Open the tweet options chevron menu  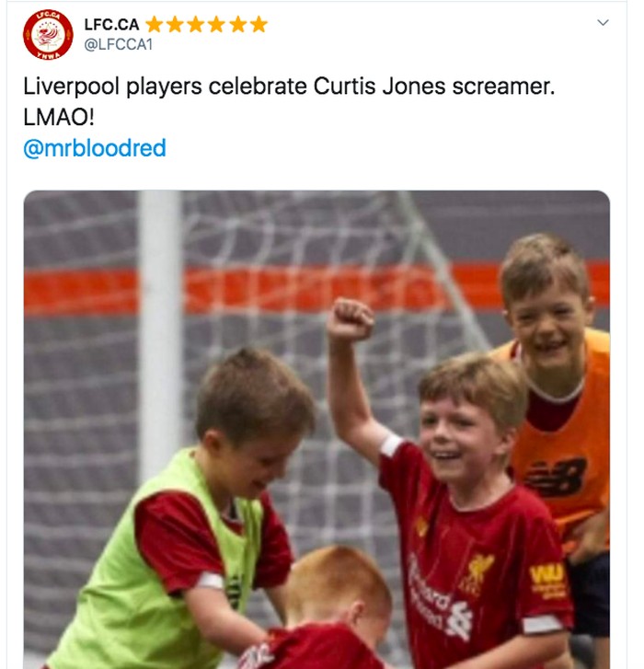click(x=603, y=23)
